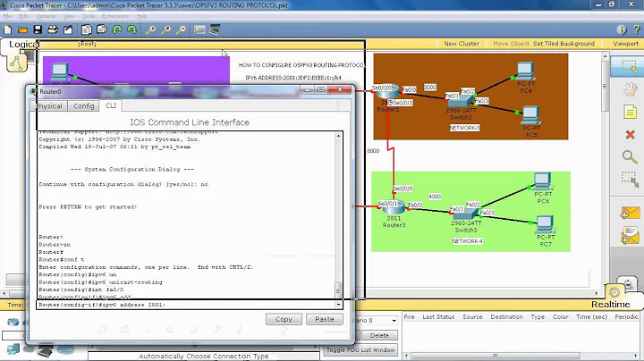Click the CLI scrollbar up arrow
This screenshot has width=644, height=361.
(338, 136)
